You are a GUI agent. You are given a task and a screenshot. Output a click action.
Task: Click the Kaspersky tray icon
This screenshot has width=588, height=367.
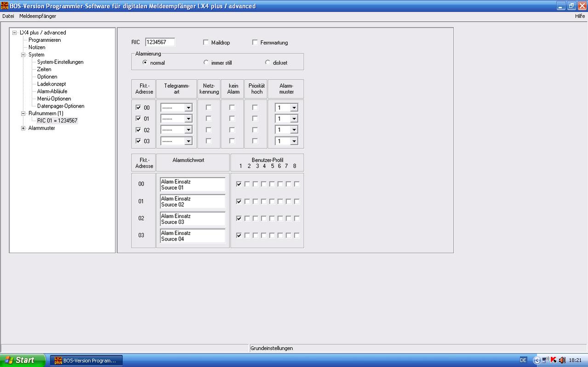(554, 360)
